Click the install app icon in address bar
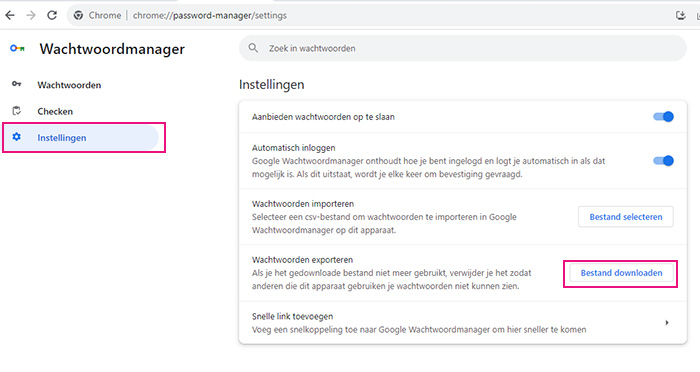Viewport: 700px width, 372px height. (680, 15)
